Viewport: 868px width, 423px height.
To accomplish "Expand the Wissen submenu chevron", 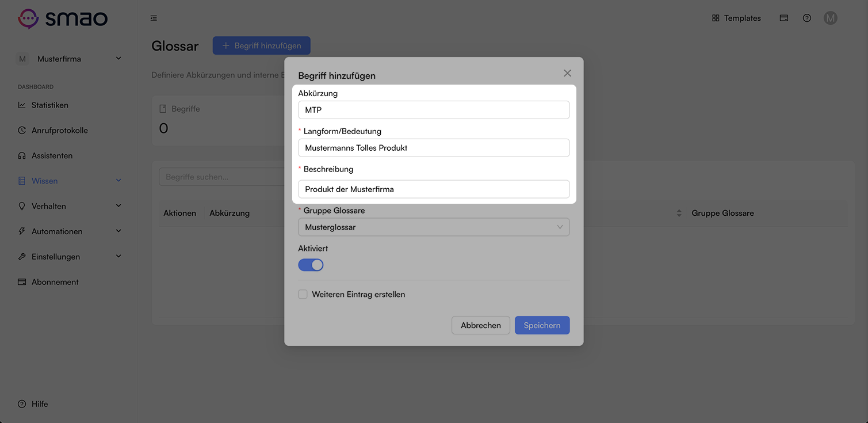I will pos(118,181).
